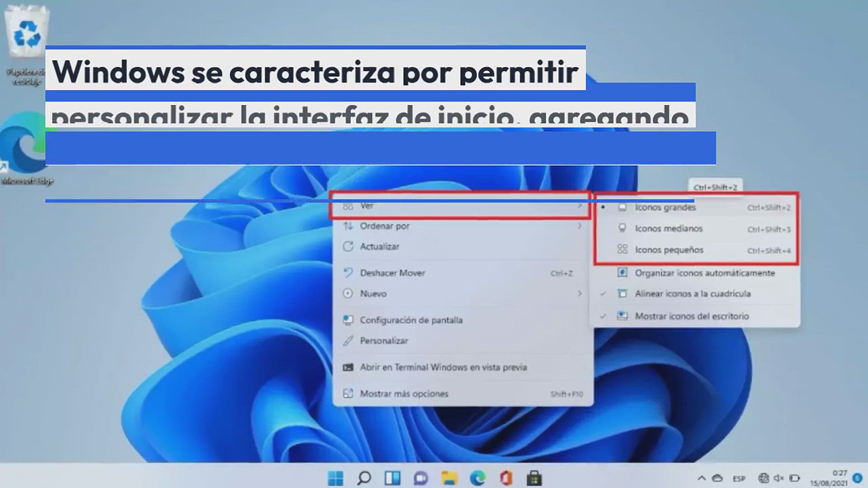Image resolution: width=868 pixels, height=488 pixels.
Task: Click Actualizar in the context menu
Action: click(x=379, y=247)
